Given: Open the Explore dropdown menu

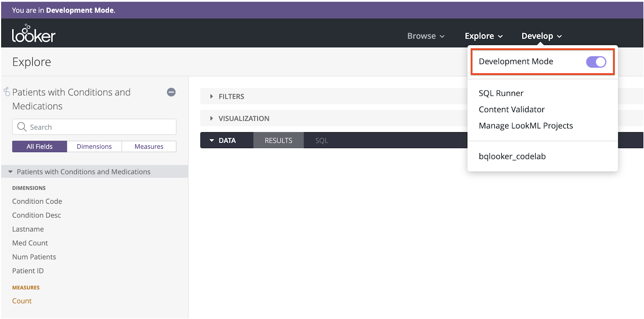Looking at the screenshot, I should 483,36.
